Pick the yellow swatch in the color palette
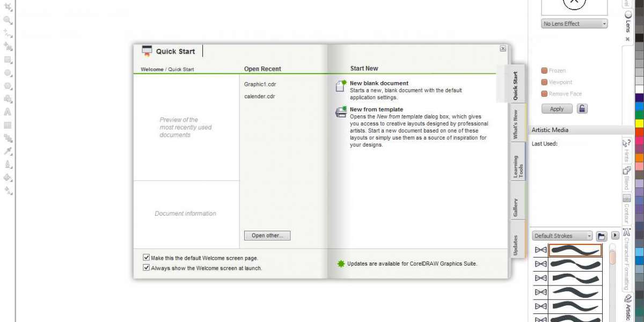Viewport: 644px width, 322px height. coord(639,123)
